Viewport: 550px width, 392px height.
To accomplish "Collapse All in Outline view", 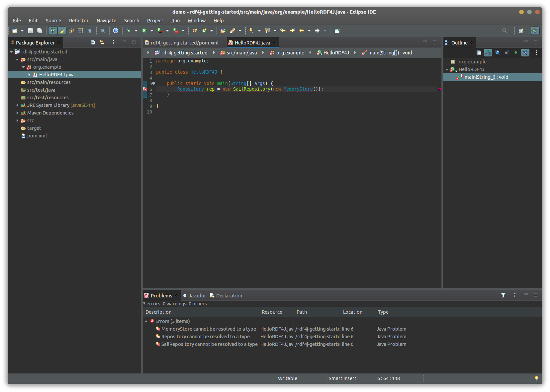I will [479, 52].
